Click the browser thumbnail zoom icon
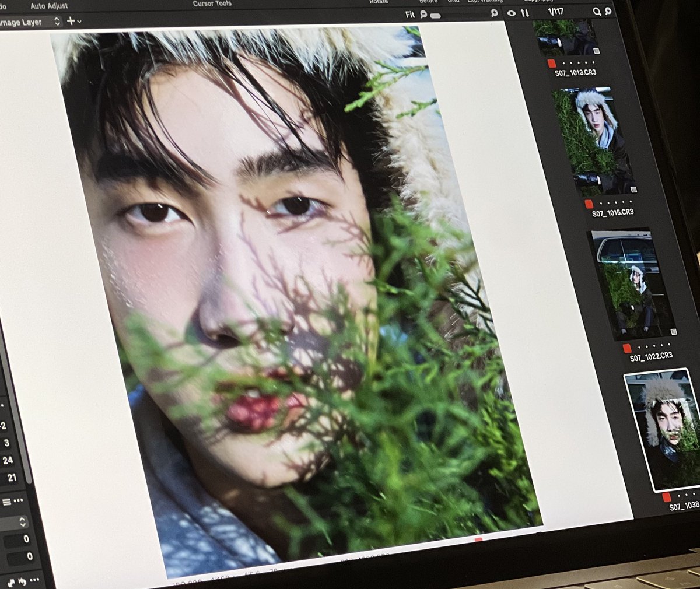 pyautogui.click(x=607, y=11)
